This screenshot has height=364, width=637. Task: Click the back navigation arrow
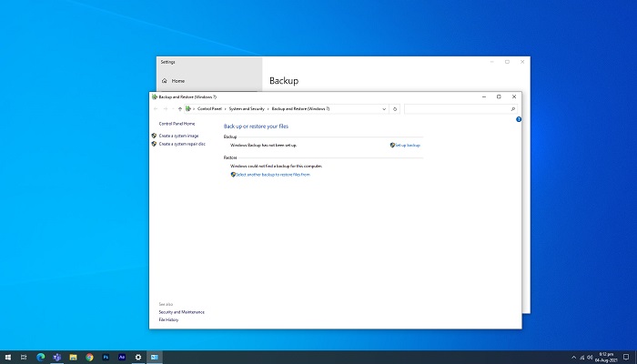[x=157, y=108]
